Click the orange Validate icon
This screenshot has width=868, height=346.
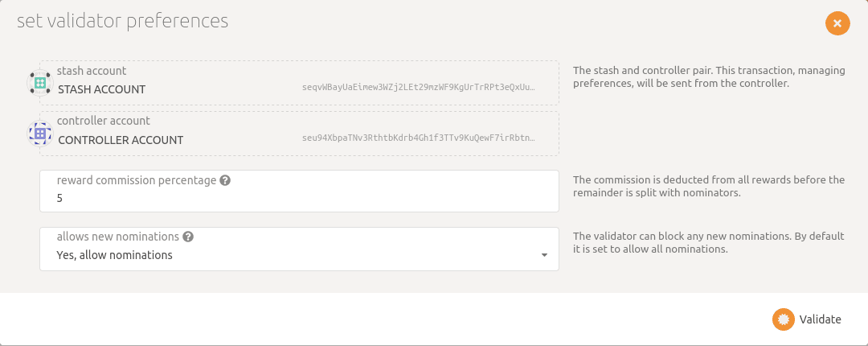783,319
